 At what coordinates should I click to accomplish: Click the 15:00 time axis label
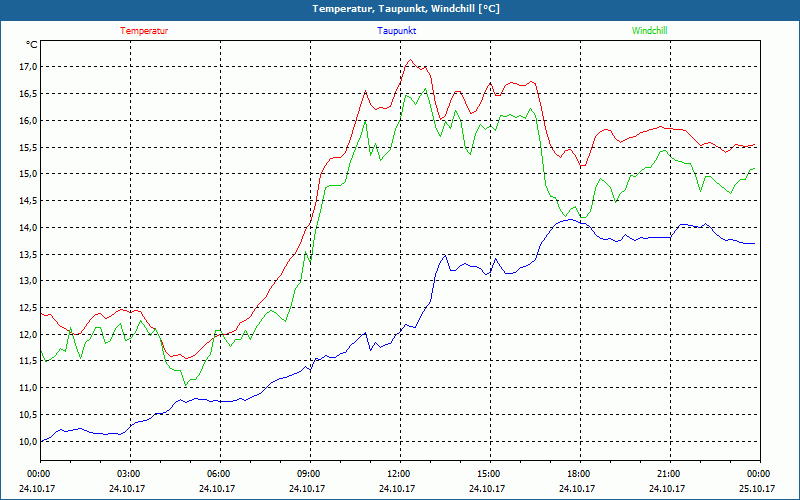tap(490, 474)
